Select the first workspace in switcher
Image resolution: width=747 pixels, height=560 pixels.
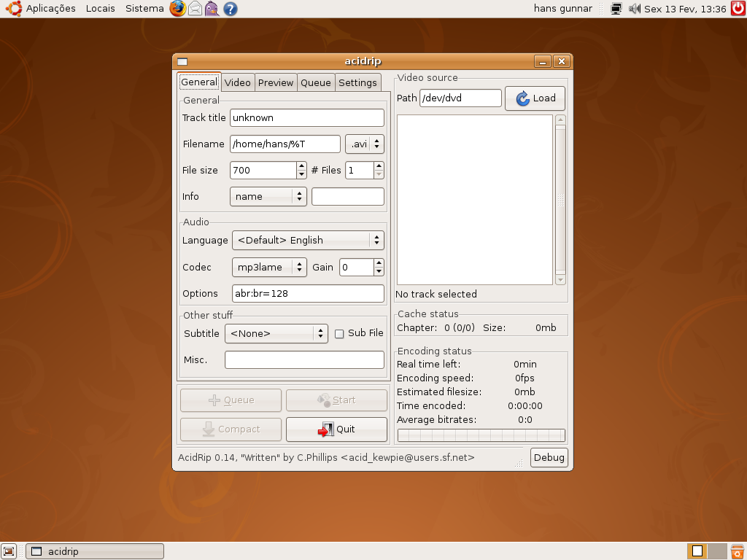[697, 551]
